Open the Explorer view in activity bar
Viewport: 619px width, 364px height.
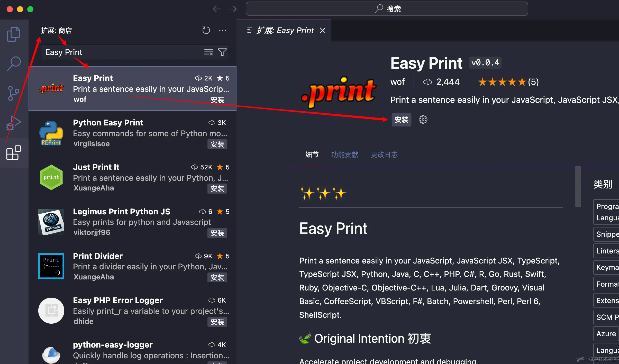coord(14,34)
